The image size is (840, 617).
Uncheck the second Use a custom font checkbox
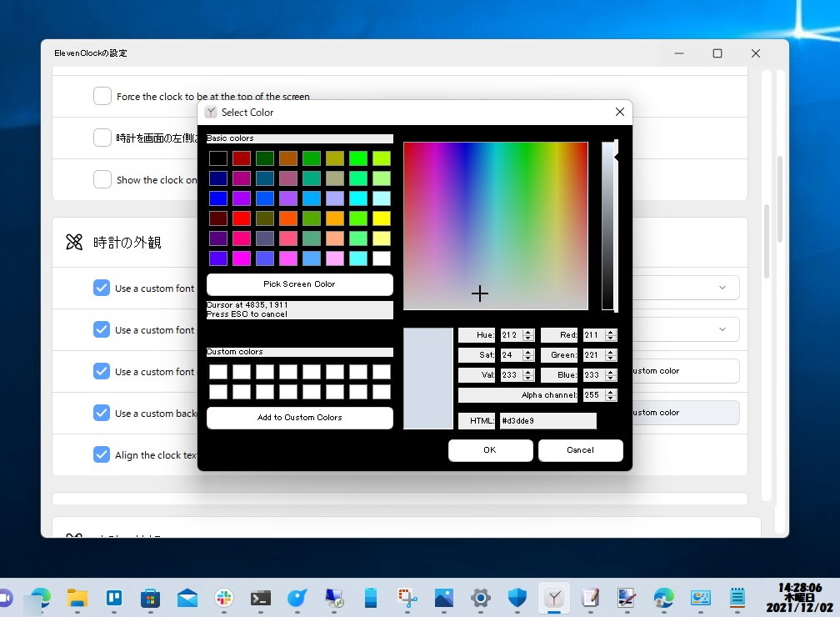tap(102, 329)
